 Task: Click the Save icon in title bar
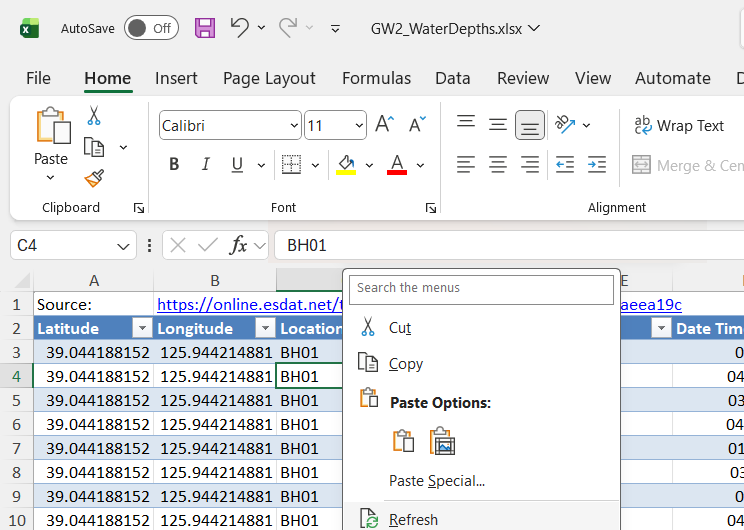pos(205,28)
